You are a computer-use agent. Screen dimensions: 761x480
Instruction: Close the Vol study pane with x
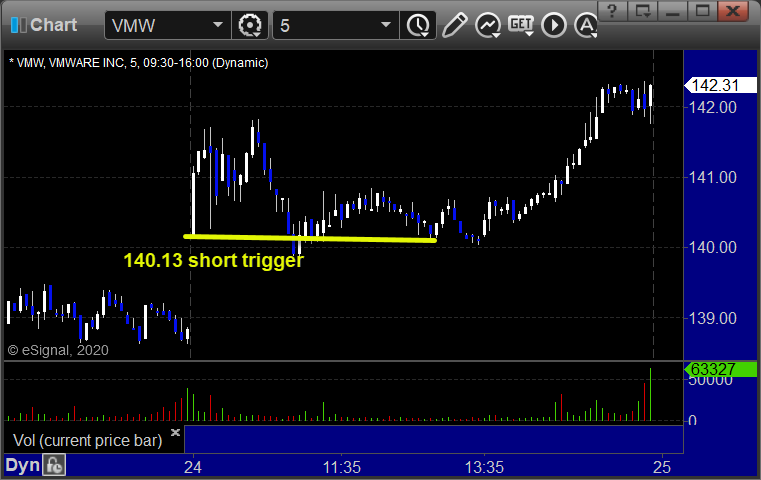coord(175,432)
